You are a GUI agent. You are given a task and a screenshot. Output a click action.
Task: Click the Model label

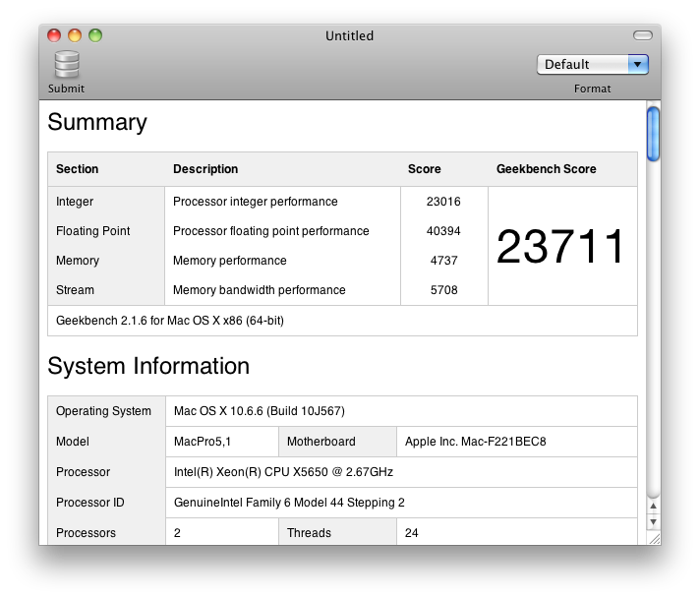tap(73, 442)
